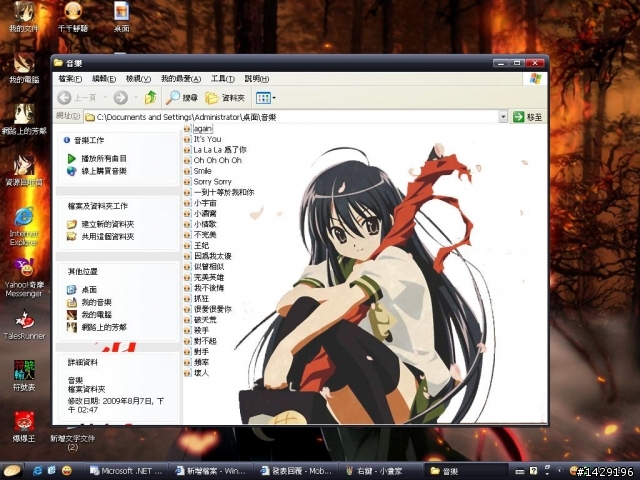Viewport: 640px width, 480px height.
Task: Click 共用這個資料夾 link
Action: coord(108,236)
